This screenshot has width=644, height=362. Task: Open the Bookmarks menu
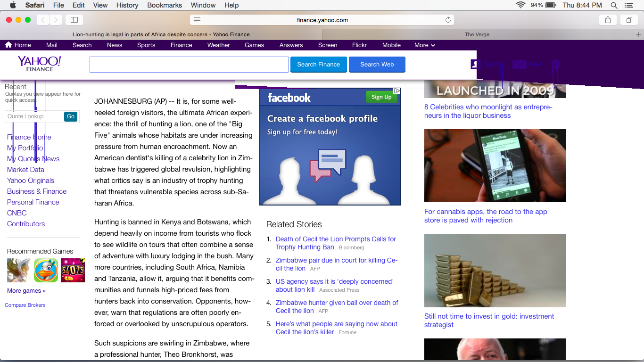point(165,5)
